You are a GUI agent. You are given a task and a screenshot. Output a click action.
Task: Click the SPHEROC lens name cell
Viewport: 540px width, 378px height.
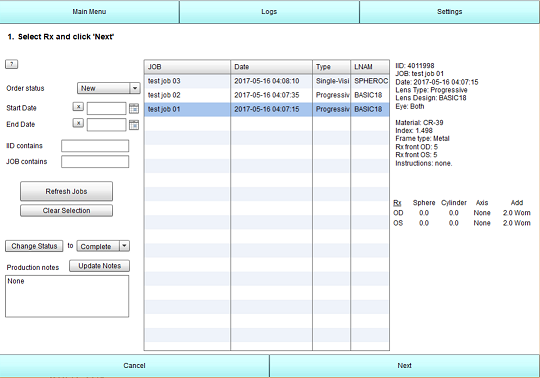point(370,81)
